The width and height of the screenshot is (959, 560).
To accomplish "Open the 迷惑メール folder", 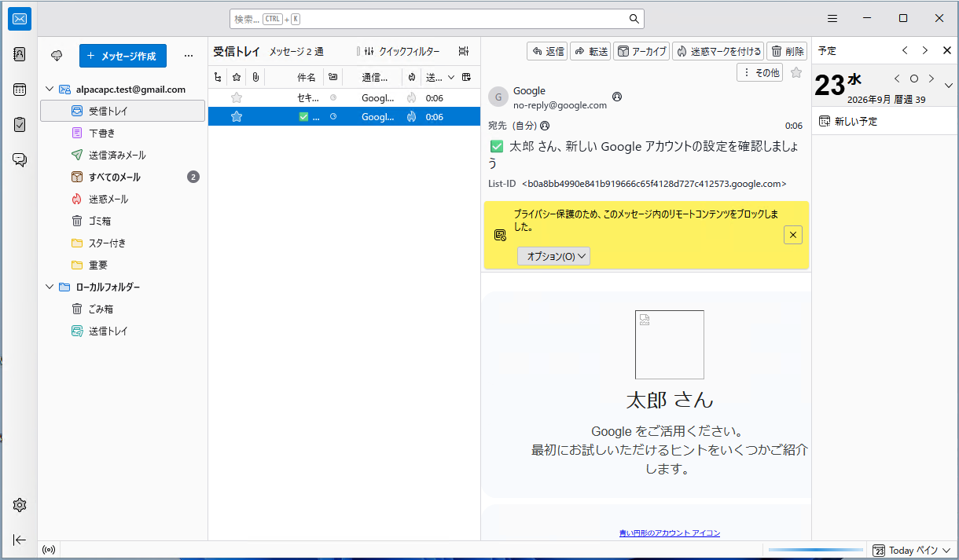I will [x=123, y=199].
